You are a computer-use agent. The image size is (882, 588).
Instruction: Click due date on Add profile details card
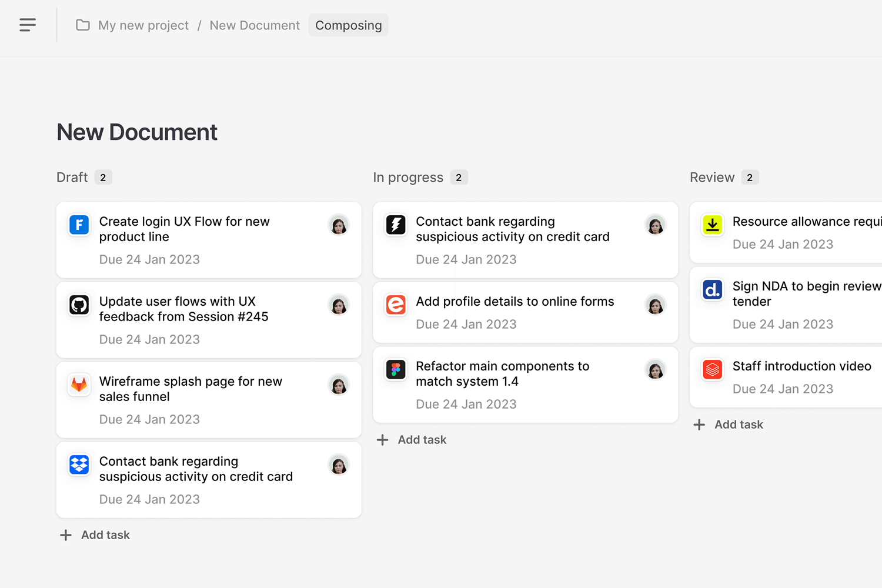[466, 324]
